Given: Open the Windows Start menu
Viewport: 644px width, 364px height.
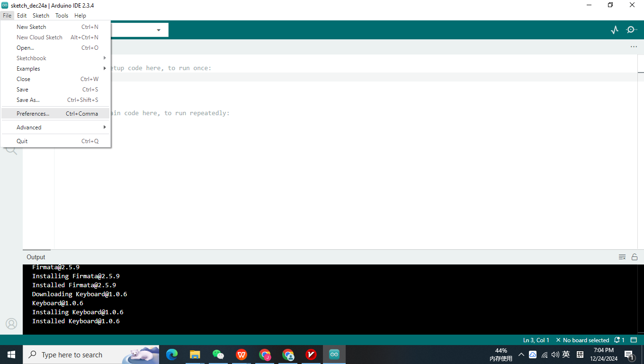Looking at the screenshot, I should 11,355.
